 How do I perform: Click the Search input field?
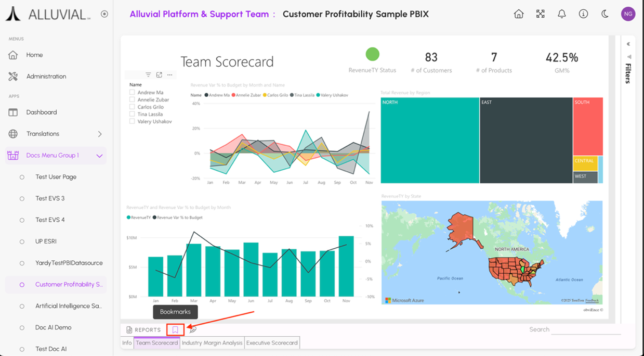click(585, 329)
